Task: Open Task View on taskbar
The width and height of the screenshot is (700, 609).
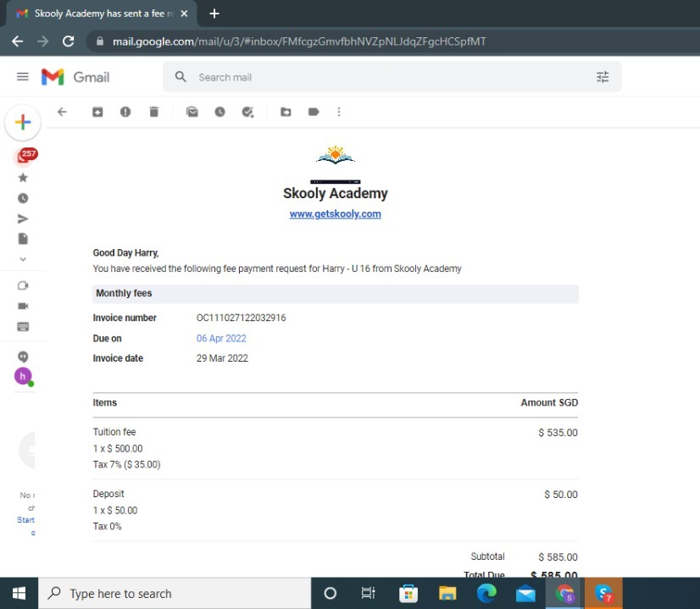Action: point(368,594)
